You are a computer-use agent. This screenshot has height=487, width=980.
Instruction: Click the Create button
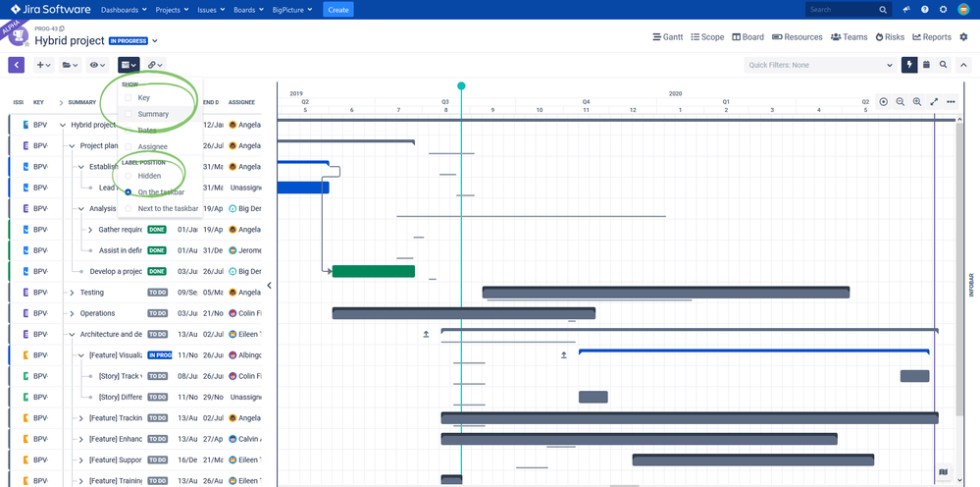click(x=338, y=10)
